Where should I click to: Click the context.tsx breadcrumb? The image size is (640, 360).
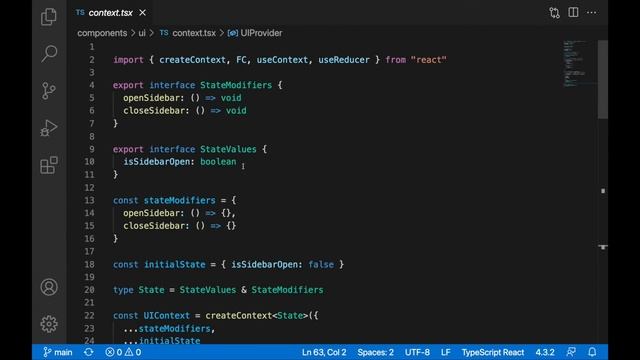pyautogui.click(x=194, y=33)
